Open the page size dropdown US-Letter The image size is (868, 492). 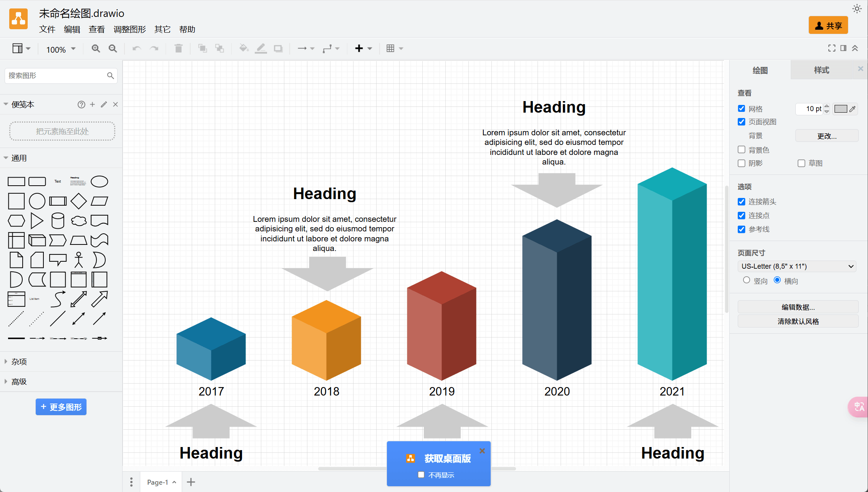(797, 266)
